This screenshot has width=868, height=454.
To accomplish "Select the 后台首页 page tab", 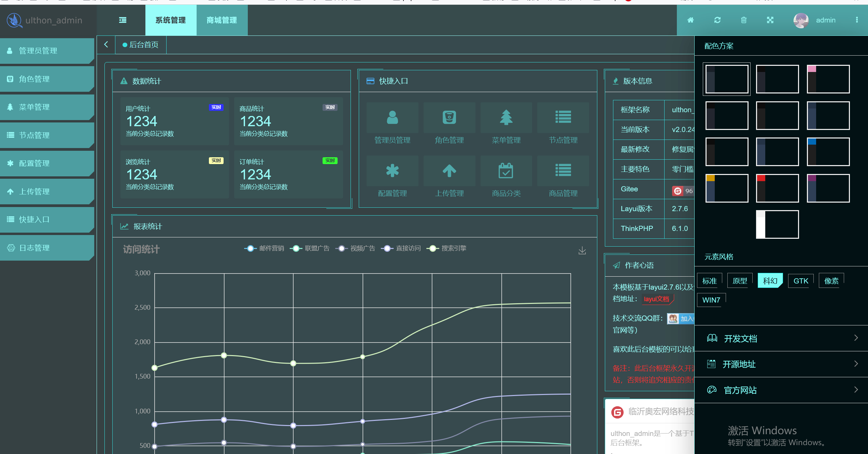I will tap(141, 45).
